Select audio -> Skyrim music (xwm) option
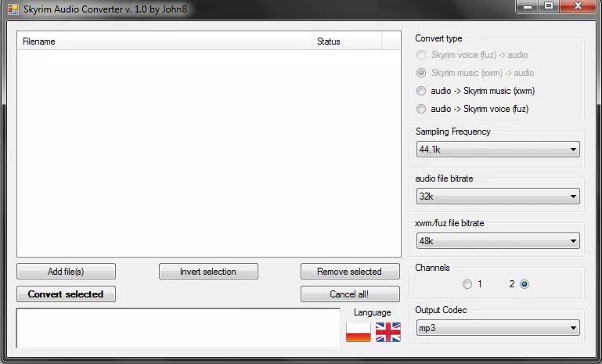 point(422,91)
